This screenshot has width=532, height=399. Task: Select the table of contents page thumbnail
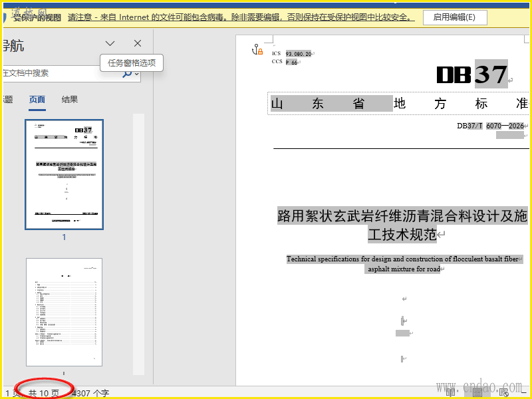pos(64,312)
